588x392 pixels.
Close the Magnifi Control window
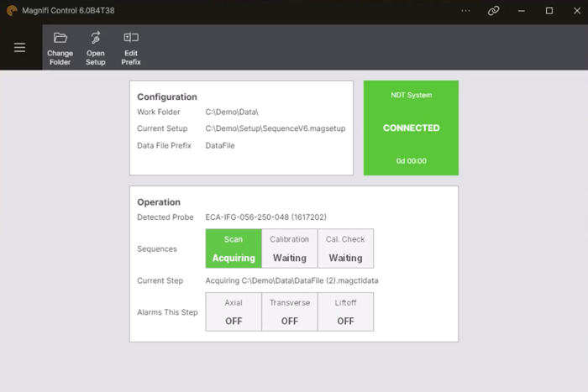[577, 11]
